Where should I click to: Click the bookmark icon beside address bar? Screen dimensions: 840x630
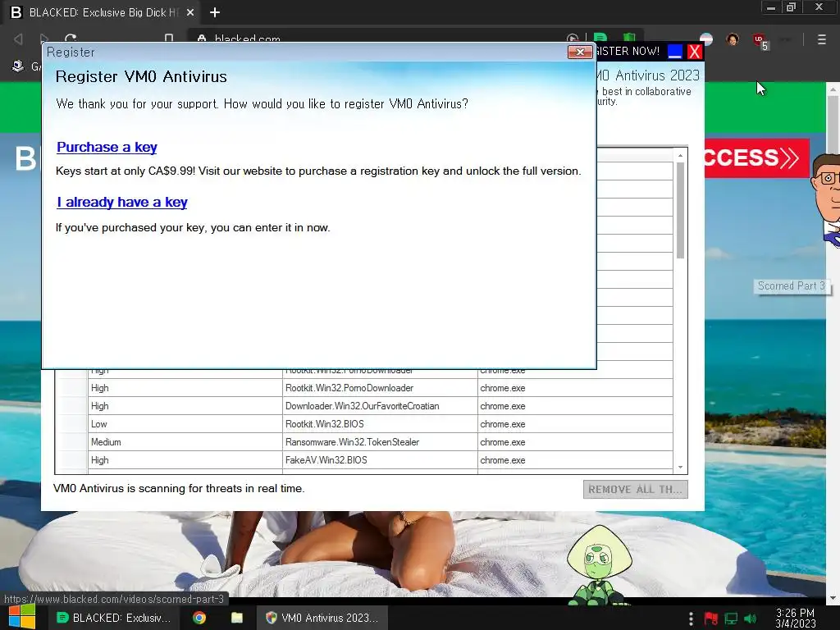pos(169,39)
